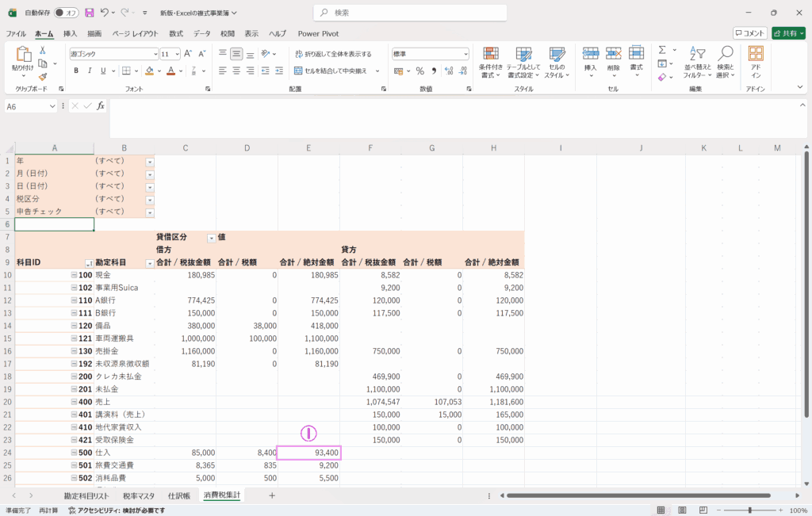This screenshot has width=812, height=516.
Task: Open the 貸借区分 column filter dropdown
Action: (211, 238)
